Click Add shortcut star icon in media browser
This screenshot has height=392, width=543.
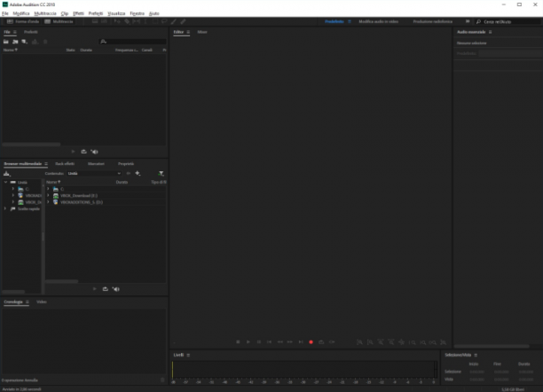pos(138,174)
